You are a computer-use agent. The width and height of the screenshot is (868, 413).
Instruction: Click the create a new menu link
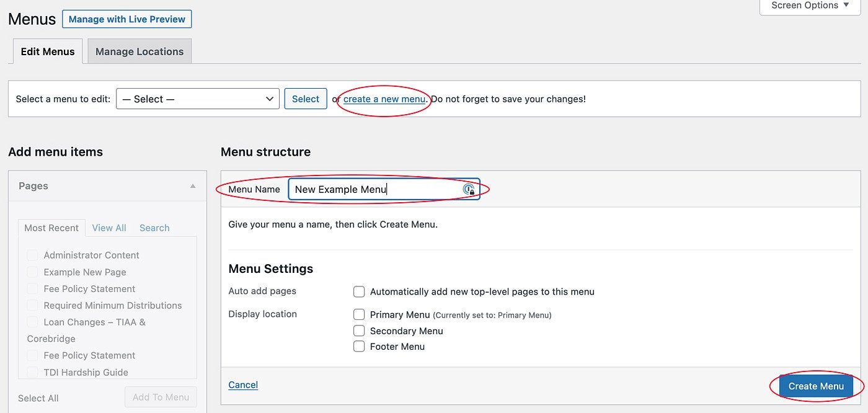(383, 99)
